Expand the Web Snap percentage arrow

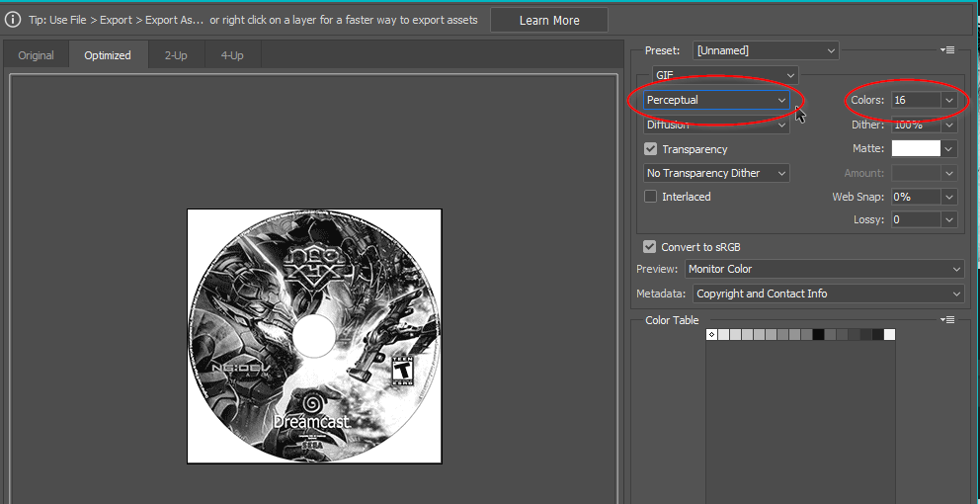pos(948,197)
